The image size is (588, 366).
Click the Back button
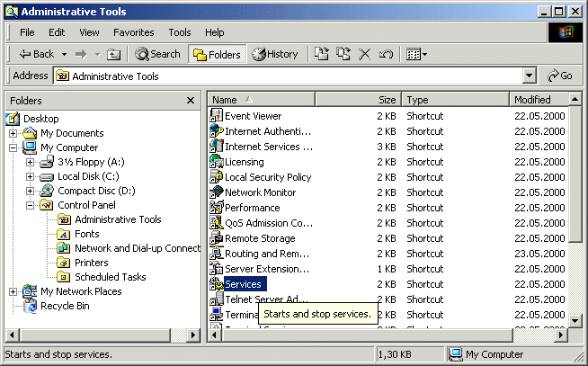click(37, 54)
